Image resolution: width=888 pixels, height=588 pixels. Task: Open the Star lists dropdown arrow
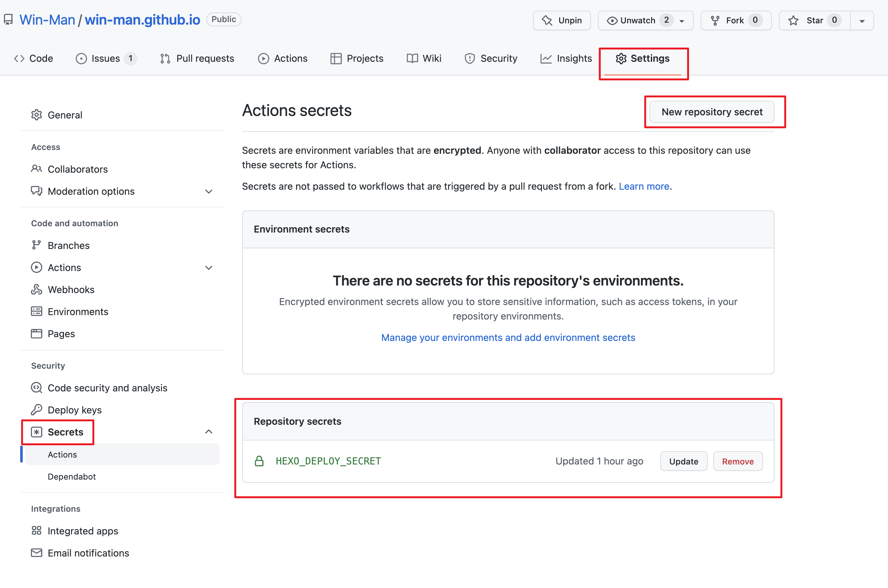pos(862,21)
